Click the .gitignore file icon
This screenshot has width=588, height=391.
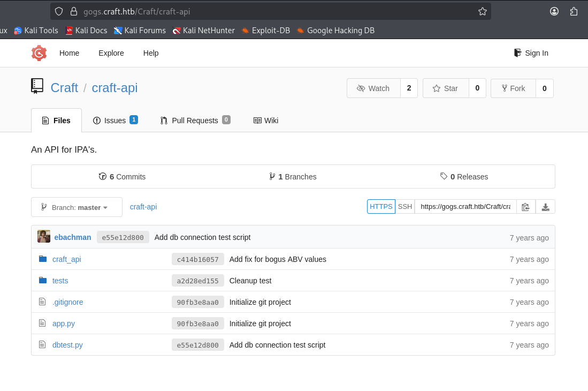42,302
